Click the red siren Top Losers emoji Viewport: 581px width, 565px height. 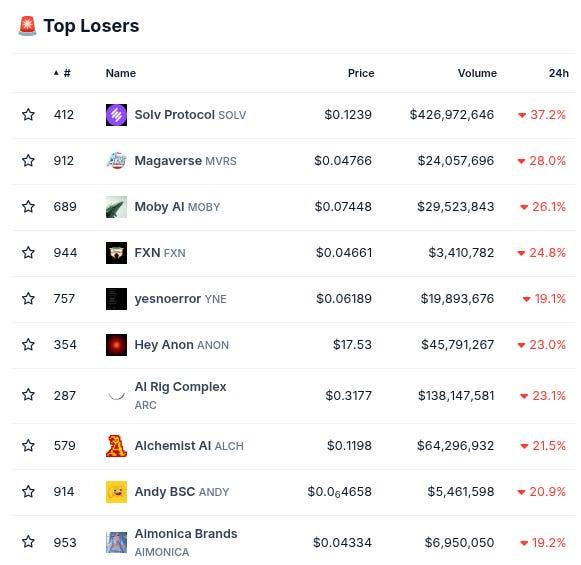[x=27, y=26]
